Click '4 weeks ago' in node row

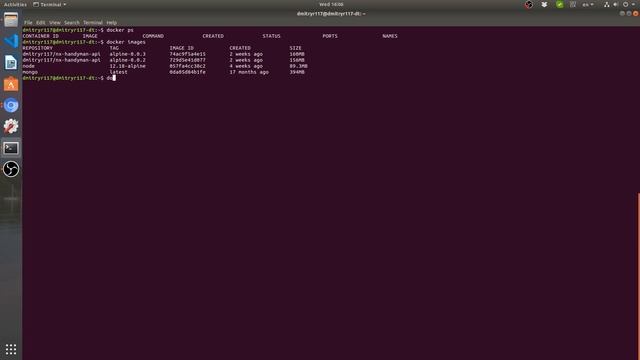[x=246, y=66]
